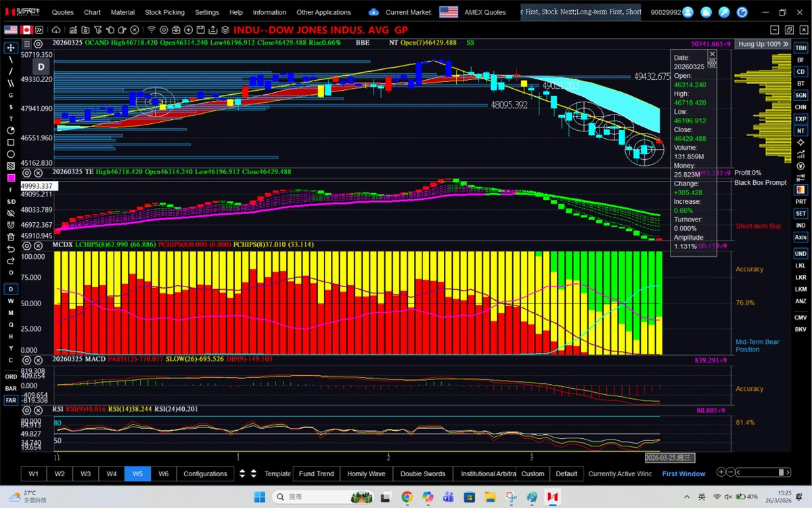Click the AMEX Quotes market link

[484, 12]
